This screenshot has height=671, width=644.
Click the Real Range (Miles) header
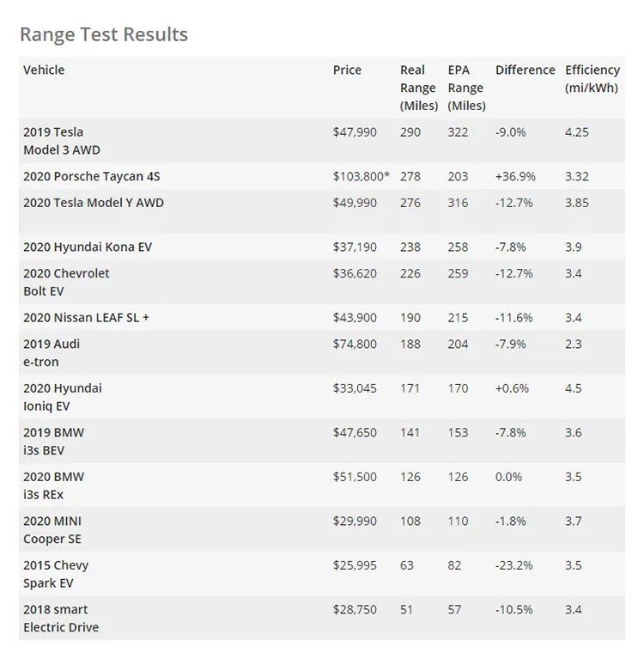419,88
